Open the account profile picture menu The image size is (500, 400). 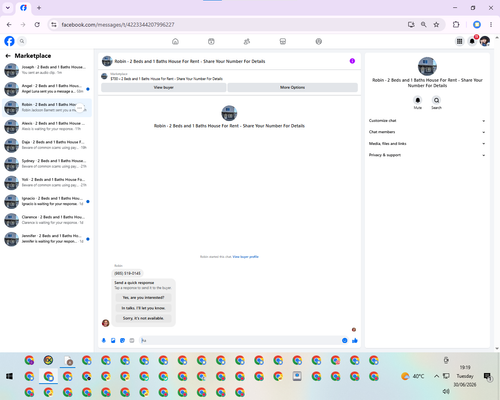pyautogui.click(x=485, y=41)
